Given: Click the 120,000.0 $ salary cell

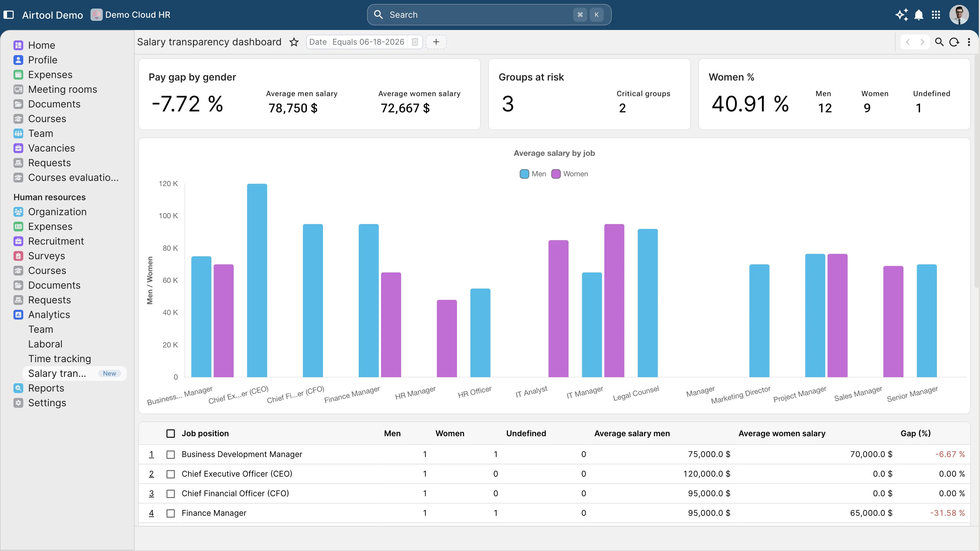Looking at the screenshot, I should click(707, 474).
